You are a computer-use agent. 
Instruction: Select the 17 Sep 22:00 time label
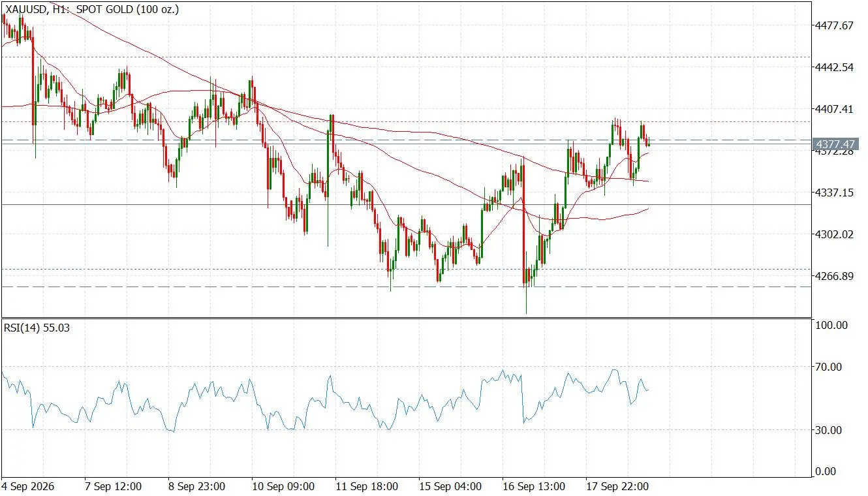click(x=617, y=487)
